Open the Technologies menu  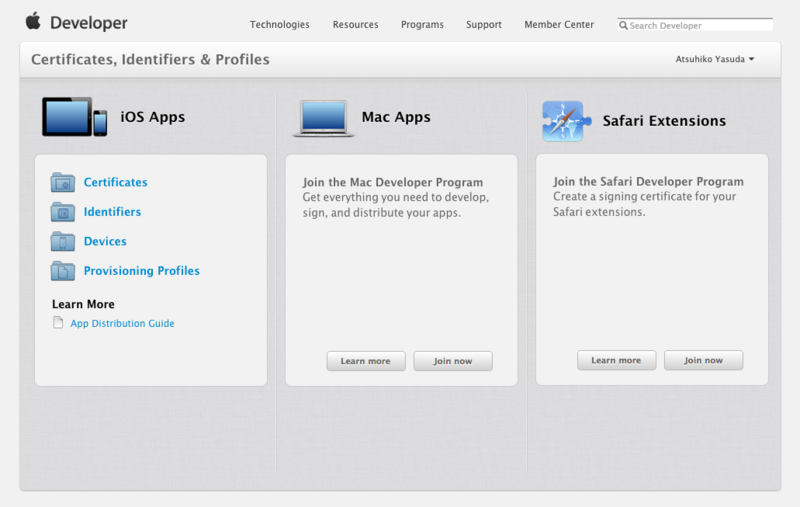pos(280,24)
